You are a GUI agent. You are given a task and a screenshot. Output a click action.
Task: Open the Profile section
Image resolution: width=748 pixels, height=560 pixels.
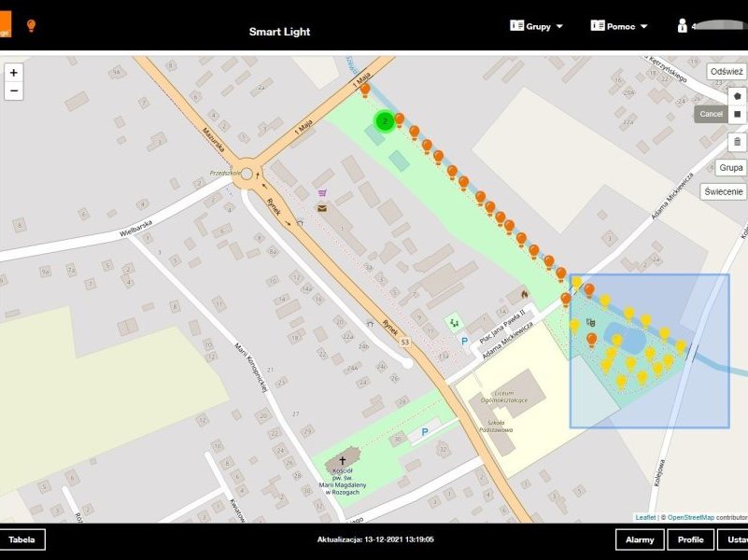coord(690,539)
